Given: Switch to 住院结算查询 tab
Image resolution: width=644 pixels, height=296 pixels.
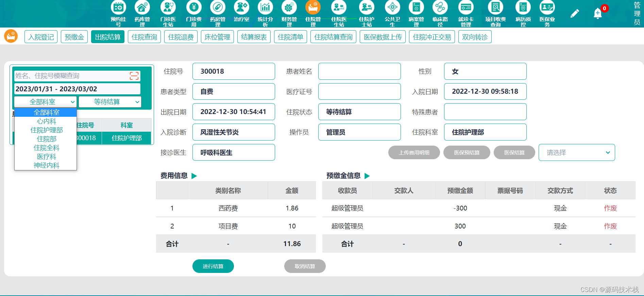Looking at the screenshot, I should [333, 37].
